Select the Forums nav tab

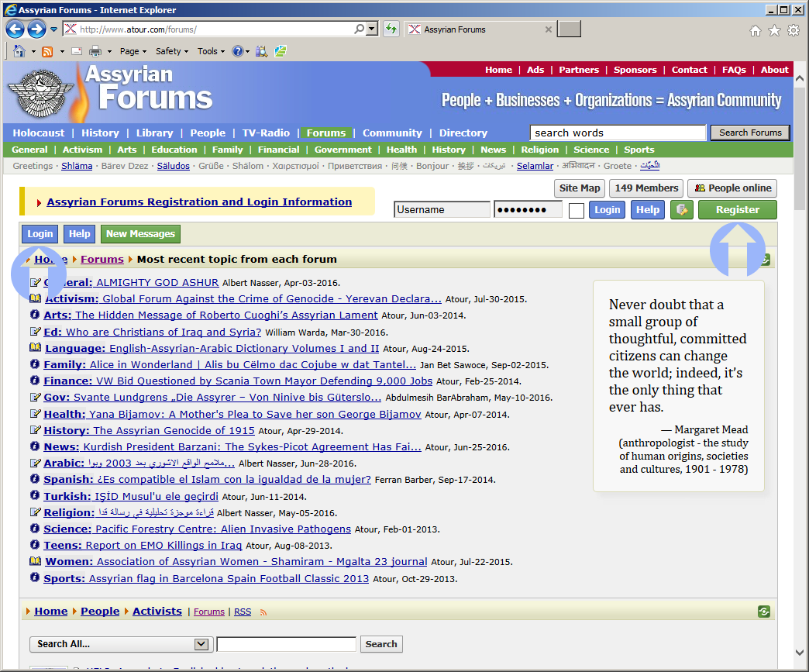(326, 133)
